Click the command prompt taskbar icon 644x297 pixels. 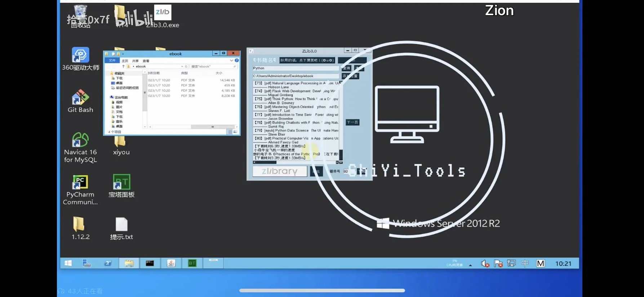tap(150, 263)
